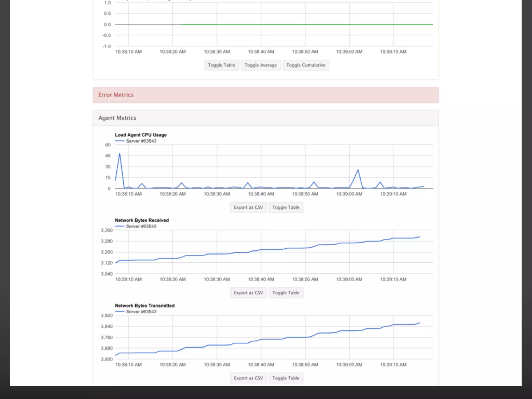
Task: Toggle table for Network Bytes Received
Action: [285, 293]
